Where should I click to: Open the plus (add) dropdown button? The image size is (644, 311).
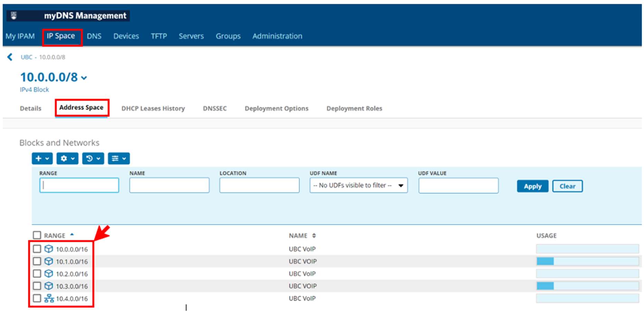(x=42, y=159)
